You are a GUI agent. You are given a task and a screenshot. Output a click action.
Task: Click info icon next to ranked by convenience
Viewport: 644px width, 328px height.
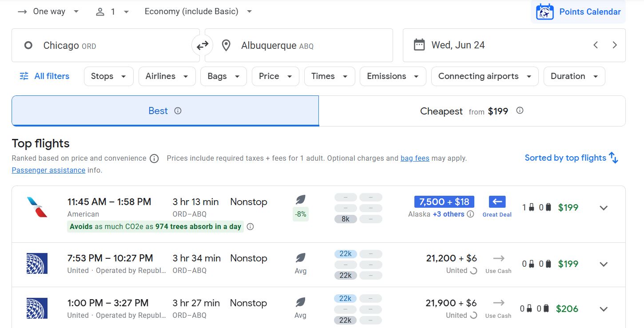154,158
